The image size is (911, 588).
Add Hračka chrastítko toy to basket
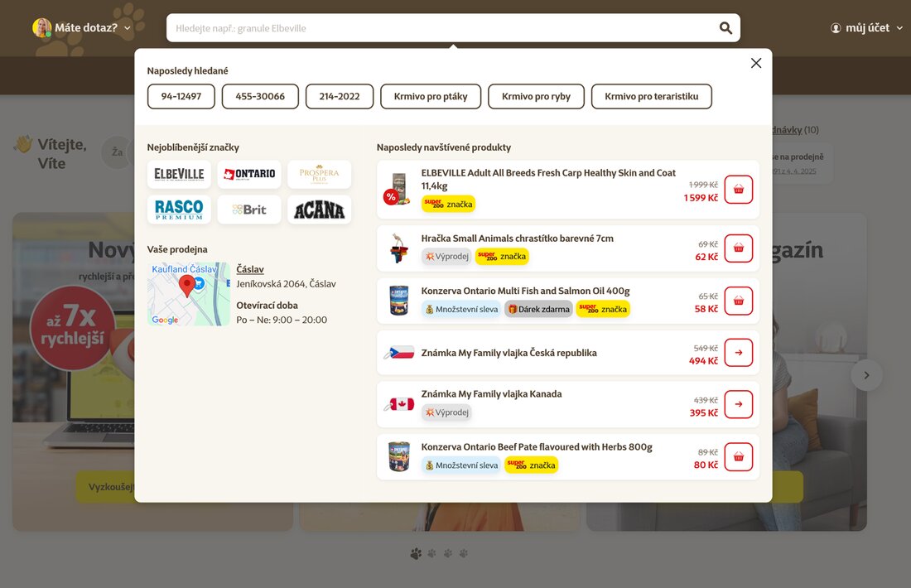click(738, 248)
